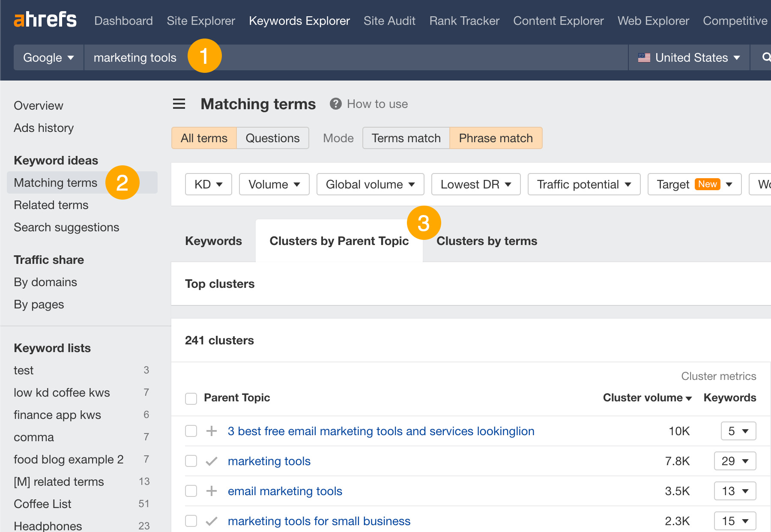Go to Dashboard in top navigation
The image size is (771, 532).
click(123, 21)
